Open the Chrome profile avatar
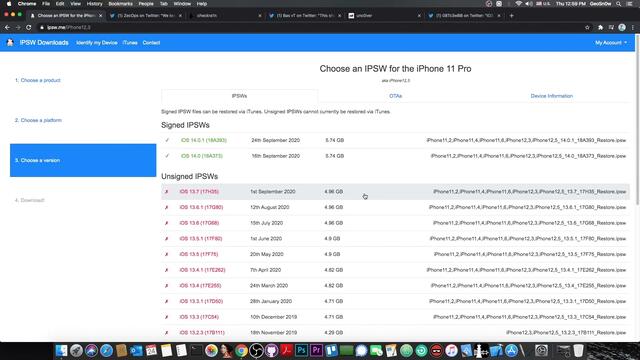The height and width of the screenshot is (360, 640). [x=622, y=27]
